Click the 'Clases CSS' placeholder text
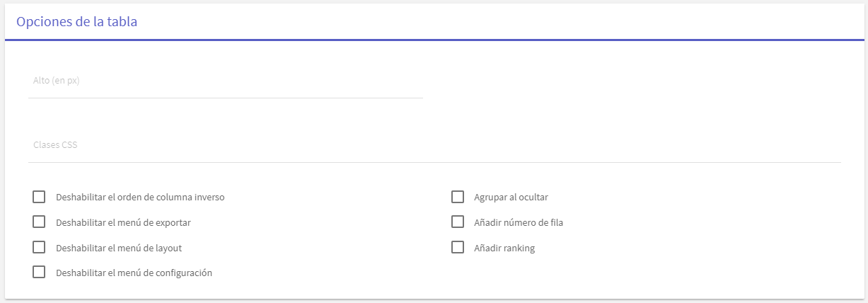868x303 pixels. tap(55, 145)
